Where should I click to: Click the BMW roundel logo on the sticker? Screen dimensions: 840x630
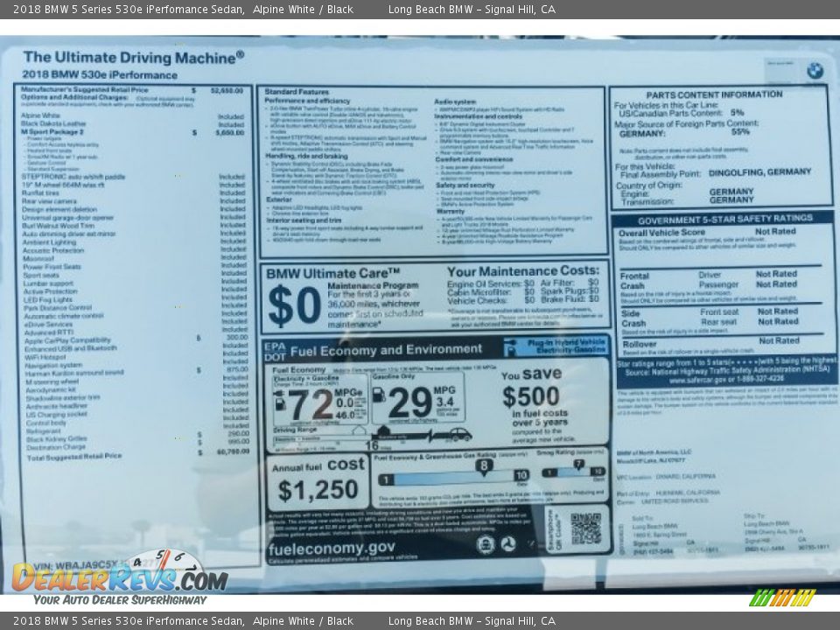click(815, 71)
